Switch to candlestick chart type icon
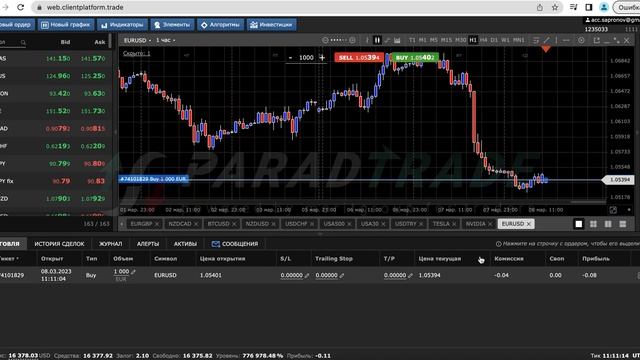The image size is (640, 360). (377, 40)
